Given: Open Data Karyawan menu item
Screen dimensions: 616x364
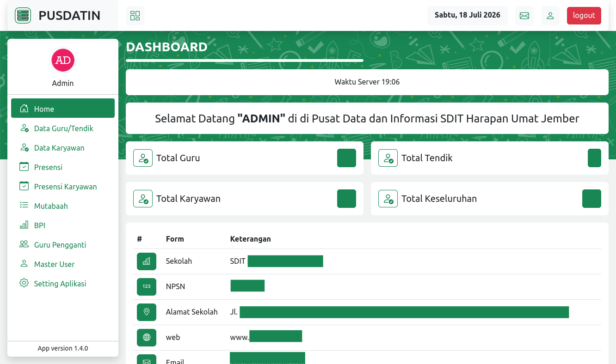Looking at the screenshot, I should click(63, 148).
